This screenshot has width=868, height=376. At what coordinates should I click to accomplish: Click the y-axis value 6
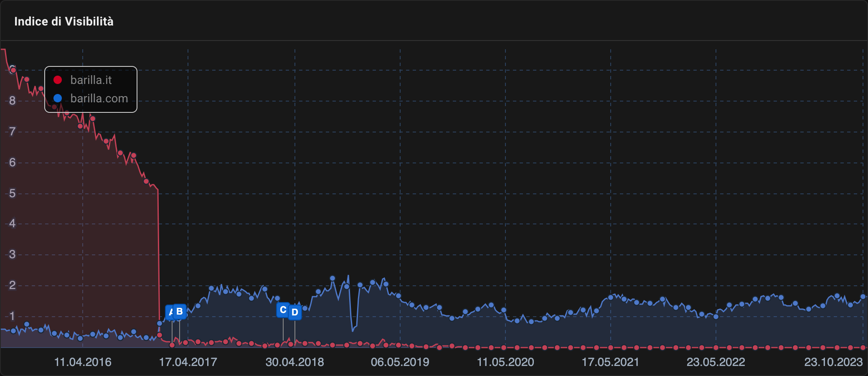click(12, 163)
